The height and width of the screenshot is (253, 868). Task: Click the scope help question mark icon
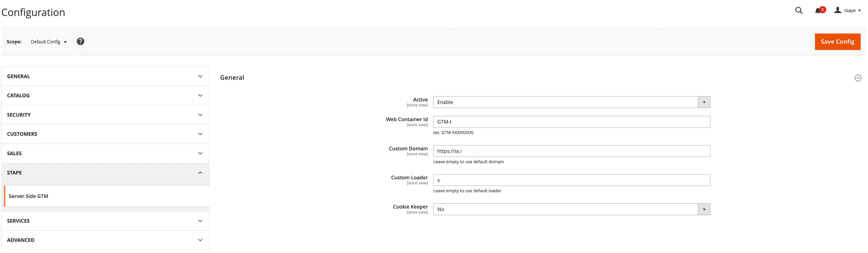(x=80, y=41)
